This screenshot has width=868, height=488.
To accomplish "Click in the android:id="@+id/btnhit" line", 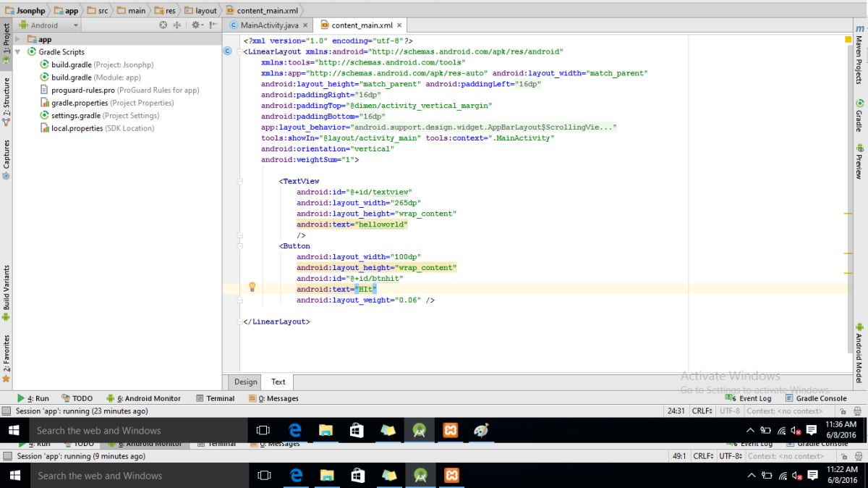I will [x=349, y=279].
